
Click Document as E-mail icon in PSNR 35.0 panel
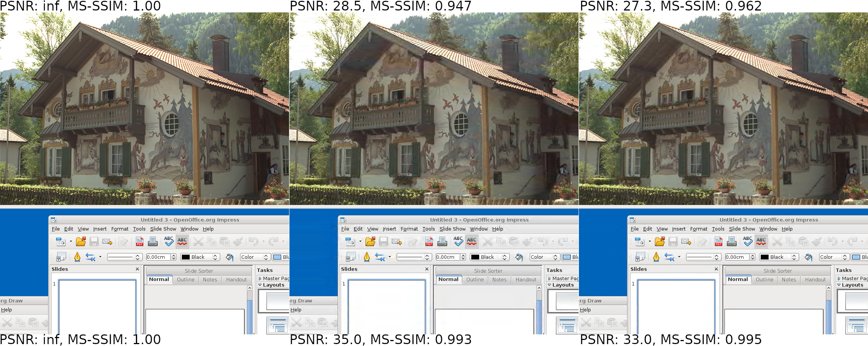396,241
